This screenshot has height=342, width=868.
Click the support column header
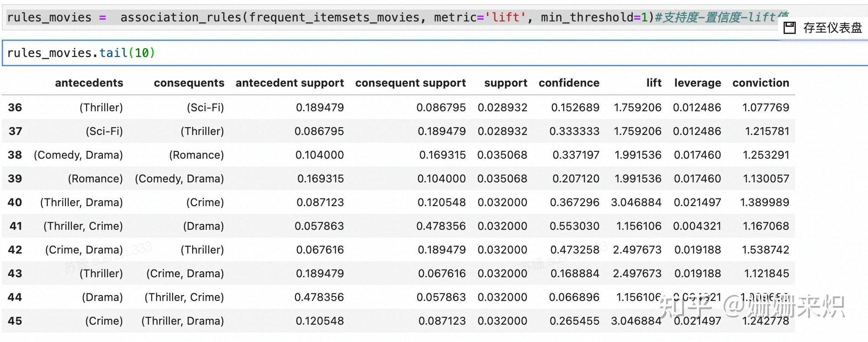click(x=505, y=83)
